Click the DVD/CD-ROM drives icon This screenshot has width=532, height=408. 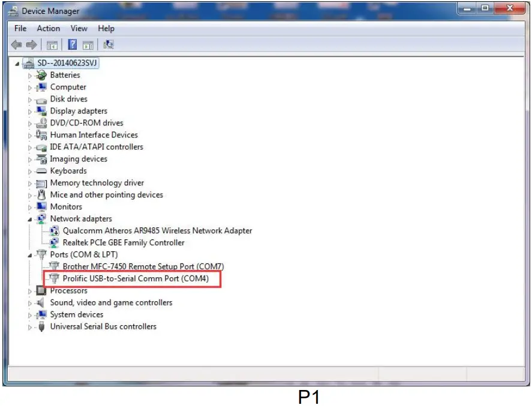point(41,123)
